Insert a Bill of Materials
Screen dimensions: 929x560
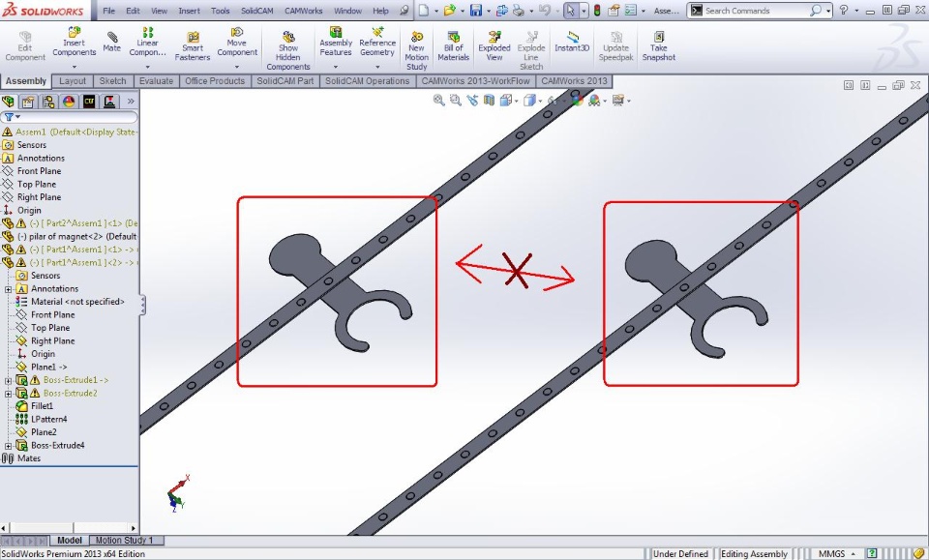pos(453,46)
